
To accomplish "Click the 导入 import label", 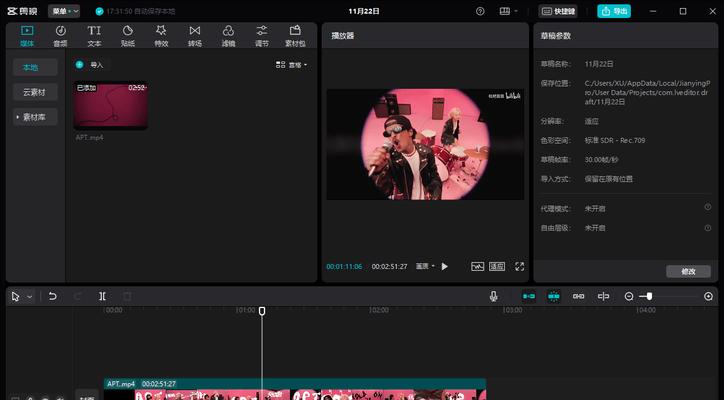I will (97, 65).
